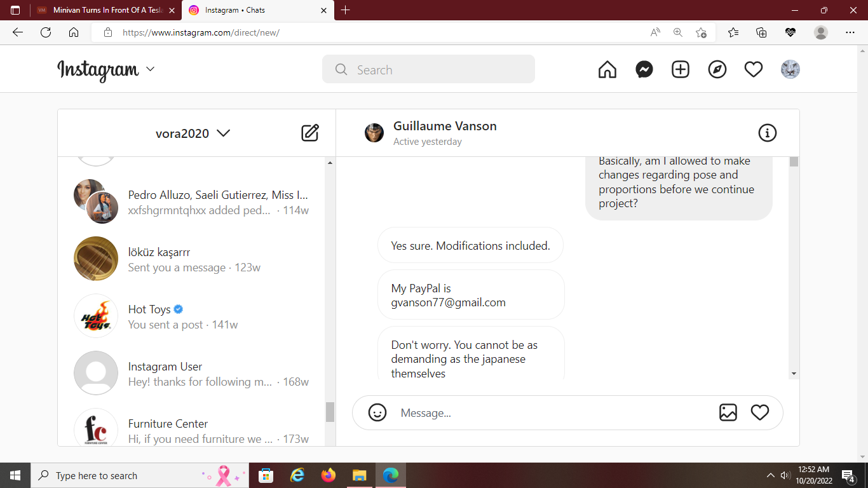Screen dimensions: 868x488
Task: Open Microsoft Store from taskbar
Action: point(266,475)
